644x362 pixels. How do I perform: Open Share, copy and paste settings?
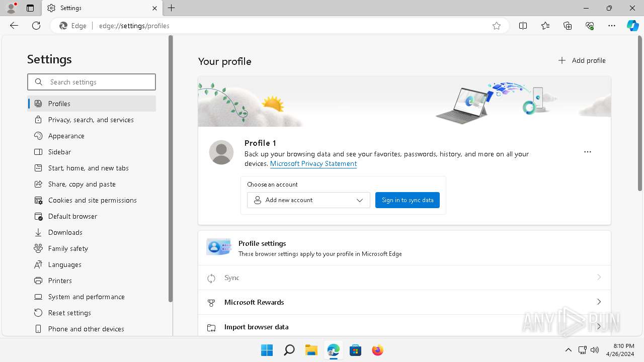[92, 184]
